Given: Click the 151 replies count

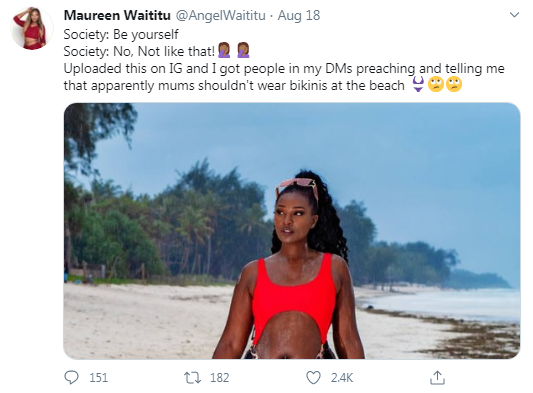Looking at the screenshot, I should pyautogui.click(x=99, y=378).
